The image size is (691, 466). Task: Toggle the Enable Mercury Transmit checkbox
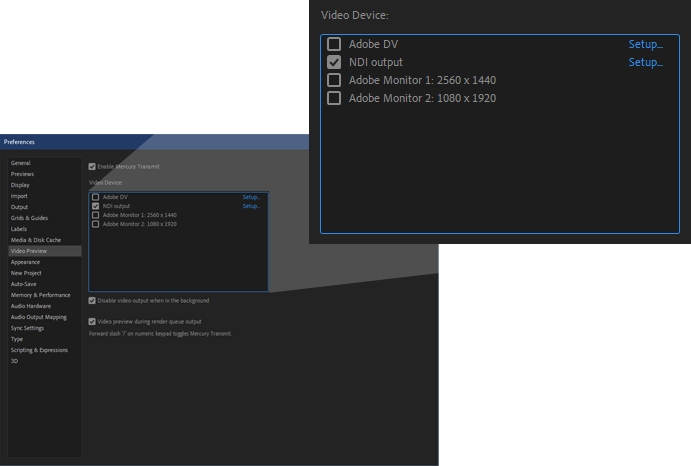click(92, 166)
